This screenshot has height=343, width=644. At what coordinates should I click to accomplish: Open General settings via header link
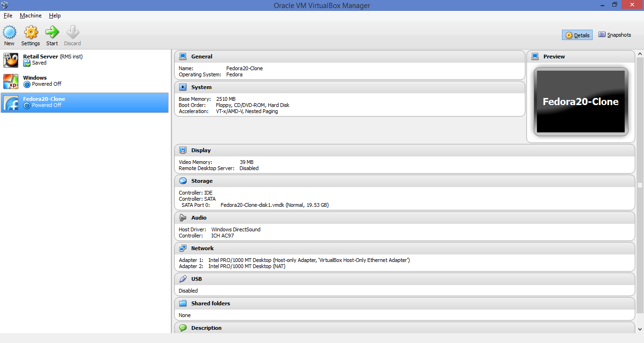coord(202,57)
